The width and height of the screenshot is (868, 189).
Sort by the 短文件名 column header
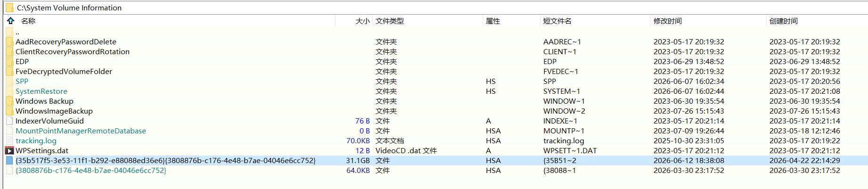tap(557, 21)
